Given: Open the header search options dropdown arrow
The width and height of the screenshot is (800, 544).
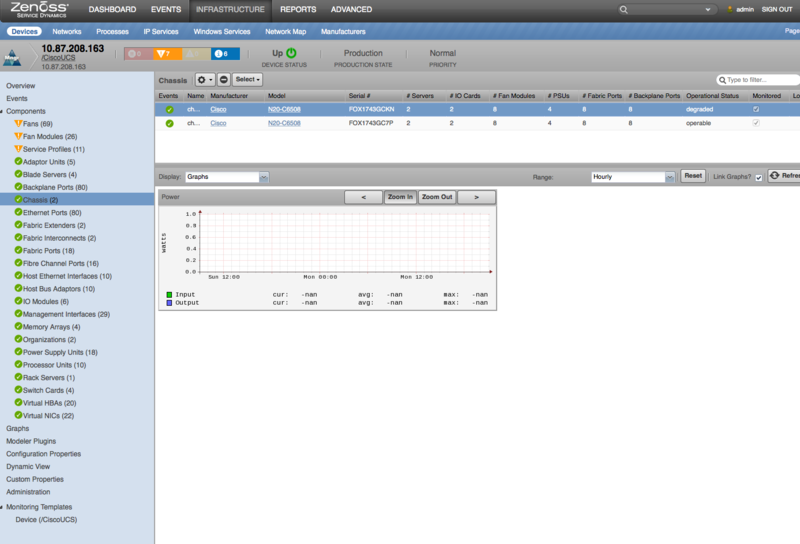Looking at the screenshot, I should click(x=708, y=10).
